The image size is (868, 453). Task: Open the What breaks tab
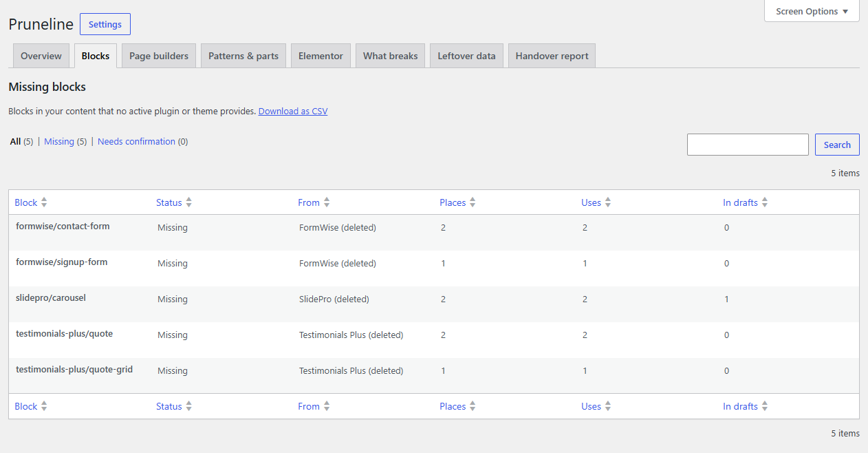click(x=391, y=56)
